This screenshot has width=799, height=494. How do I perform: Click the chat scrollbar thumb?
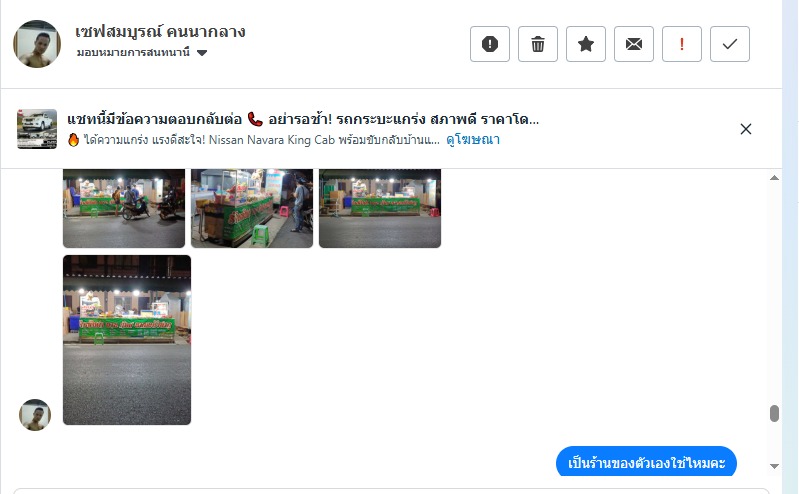[774, 413]
